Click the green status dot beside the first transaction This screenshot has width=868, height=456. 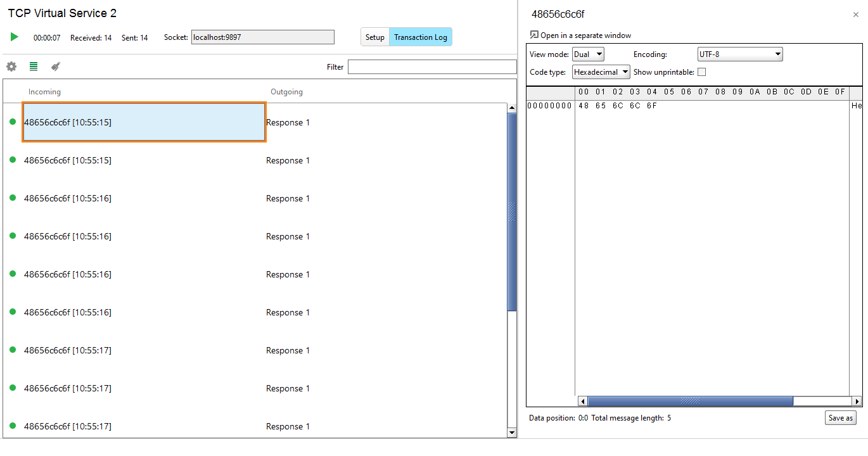13,122
